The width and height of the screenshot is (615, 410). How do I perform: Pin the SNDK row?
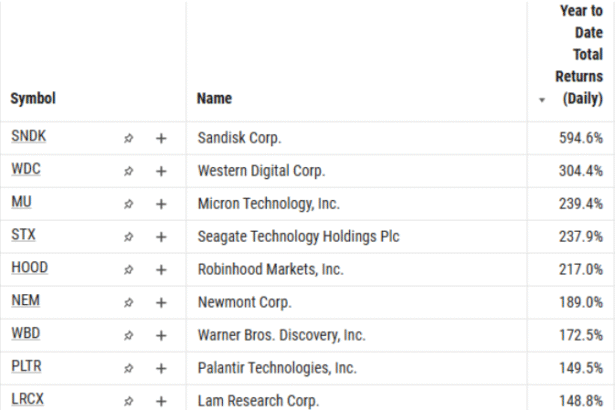[x=128, y=138]
